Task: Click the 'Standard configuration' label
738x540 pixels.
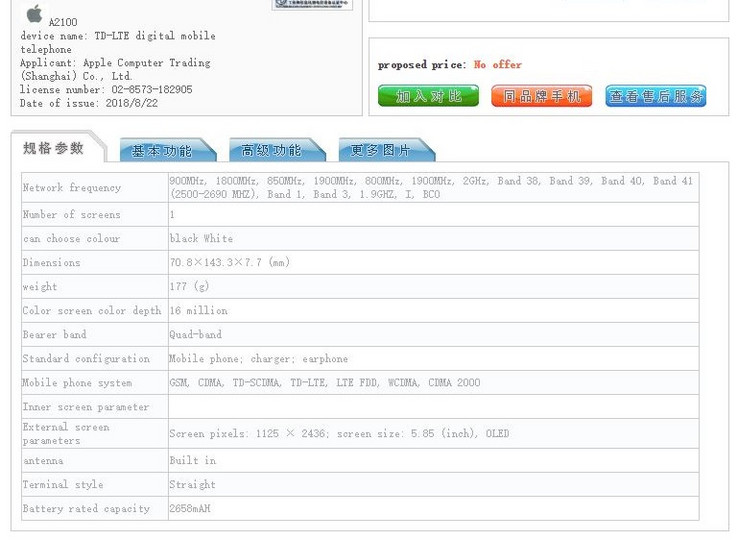Action: (86, 359)
